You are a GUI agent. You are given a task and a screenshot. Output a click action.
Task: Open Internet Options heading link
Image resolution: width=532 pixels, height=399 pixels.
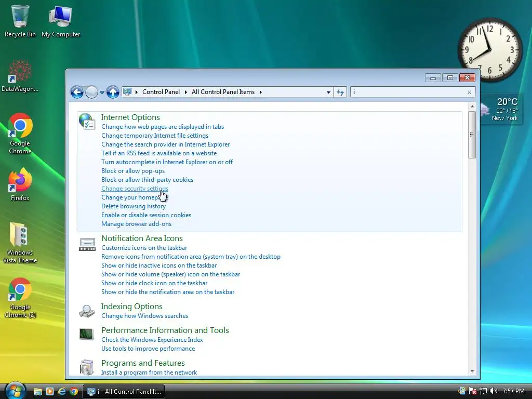(x=130, y=117)
